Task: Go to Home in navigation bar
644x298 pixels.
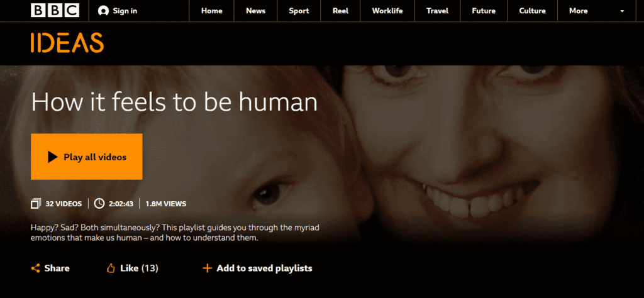Action: 211,11
